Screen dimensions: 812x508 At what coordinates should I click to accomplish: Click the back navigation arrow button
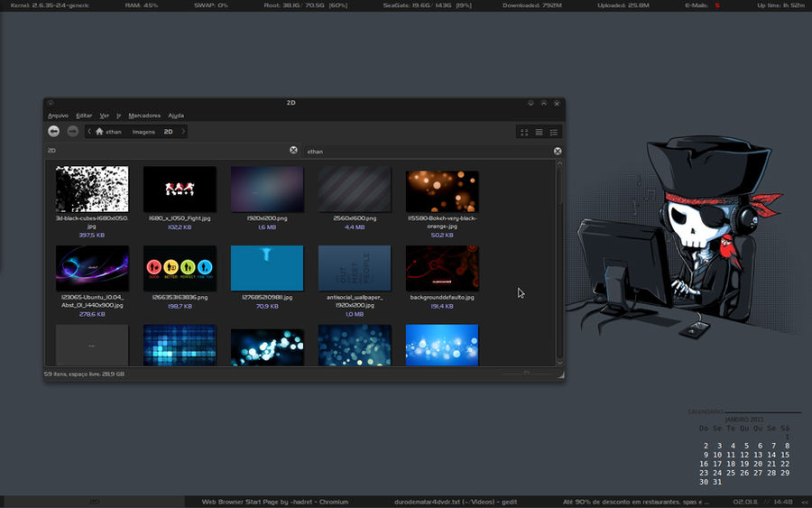pyautogui.click(x=54, y=132)
